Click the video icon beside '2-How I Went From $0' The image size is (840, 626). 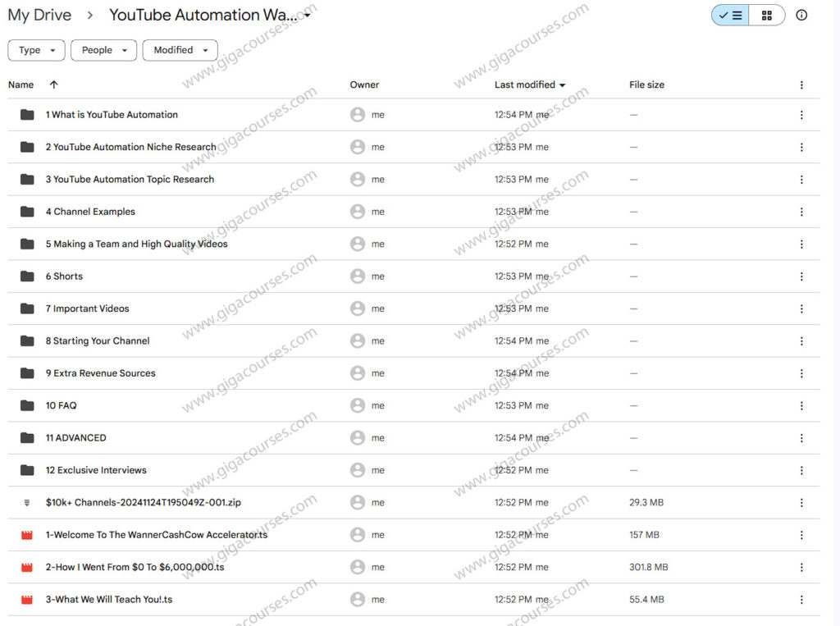pyautogui.click(x=26, y=567)
